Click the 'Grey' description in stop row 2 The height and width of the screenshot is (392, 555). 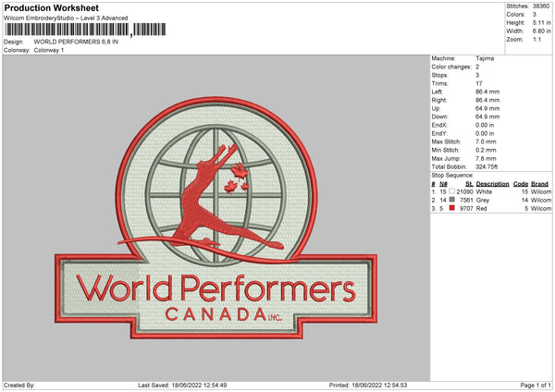tap(483, 201)
